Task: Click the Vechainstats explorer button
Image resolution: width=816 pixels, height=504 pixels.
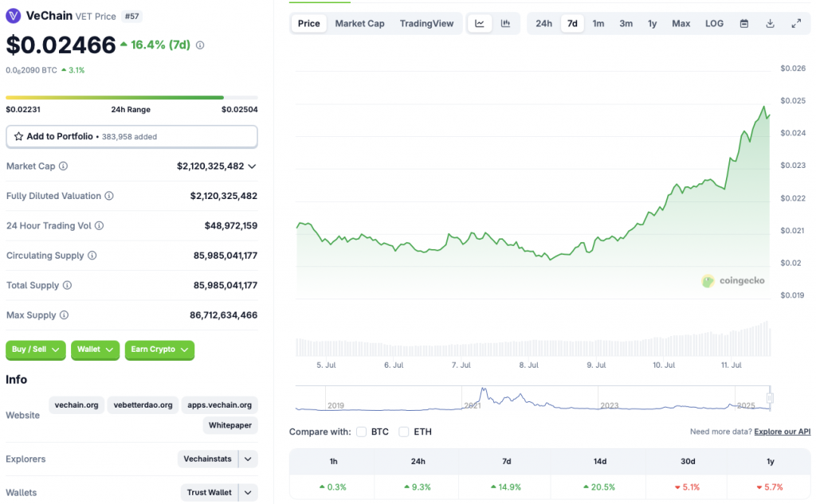Action: (x=208, y=459)
